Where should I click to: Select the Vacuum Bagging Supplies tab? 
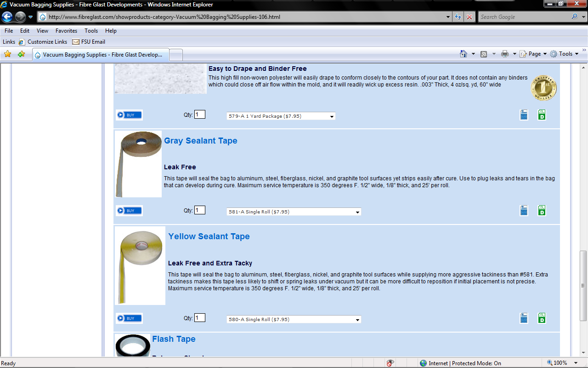(100, 55)
